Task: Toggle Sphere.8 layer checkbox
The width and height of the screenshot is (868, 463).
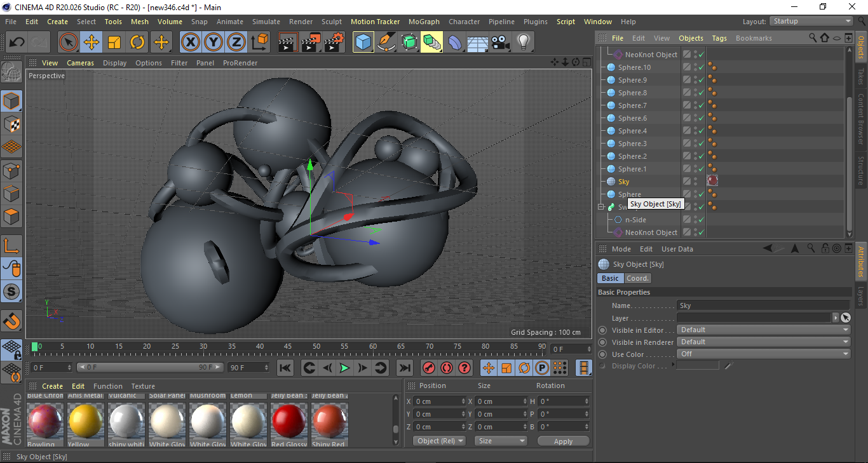Action: pyautogui.click(x=686, y=93)
